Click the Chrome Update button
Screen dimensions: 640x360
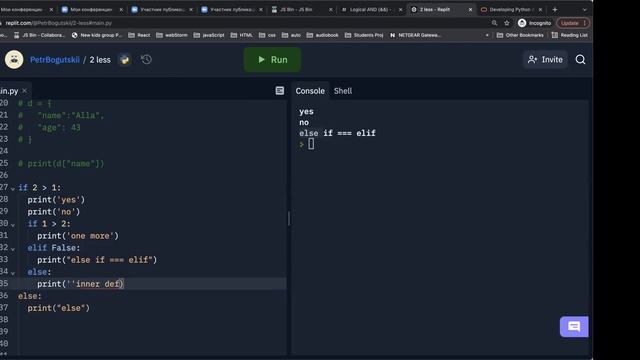[x=573, y=23]
